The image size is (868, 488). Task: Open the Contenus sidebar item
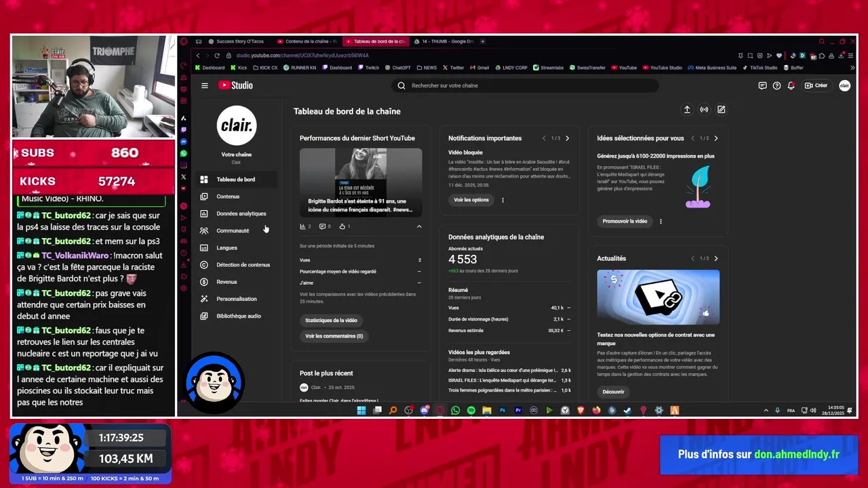click(x=227, y=197)
